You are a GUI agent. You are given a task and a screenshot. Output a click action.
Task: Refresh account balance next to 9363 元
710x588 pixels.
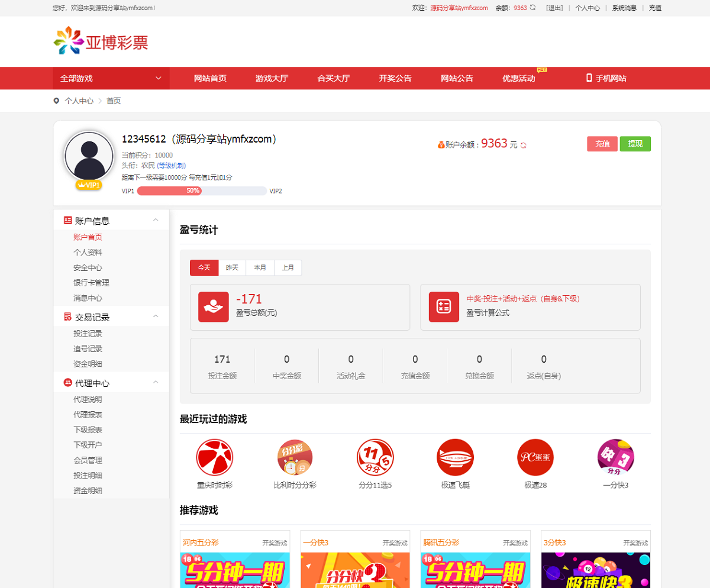point(524,145)
